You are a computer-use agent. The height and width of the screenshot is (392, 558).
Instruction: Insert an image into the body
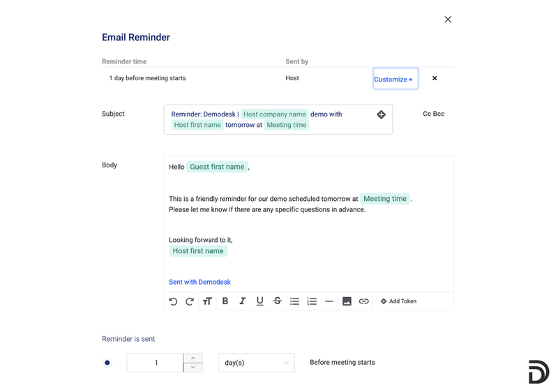(x=347, y=301)
